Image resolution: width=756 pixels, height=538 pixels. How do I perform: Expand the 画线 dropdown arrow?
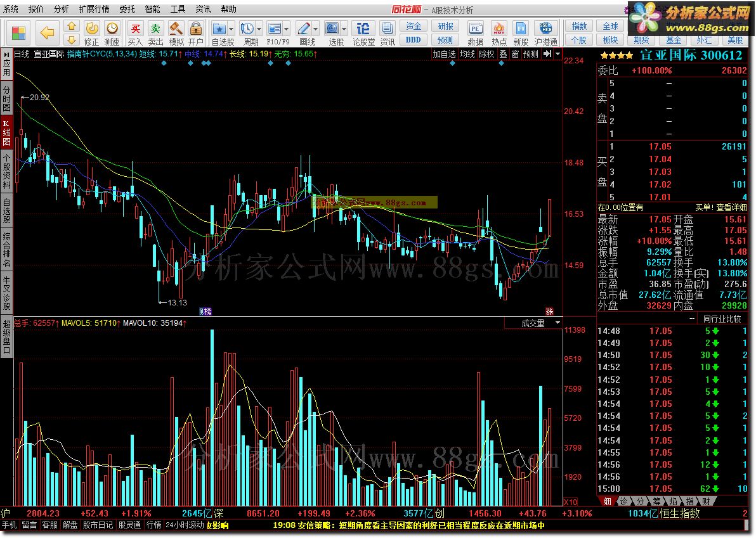(x=316, y=29)
